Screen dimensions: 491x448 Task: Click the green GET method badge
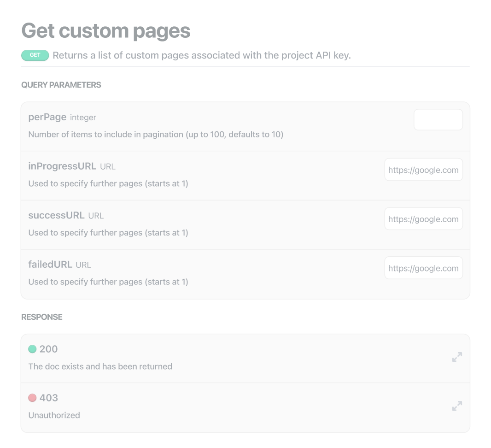click(x=35, y=55)
